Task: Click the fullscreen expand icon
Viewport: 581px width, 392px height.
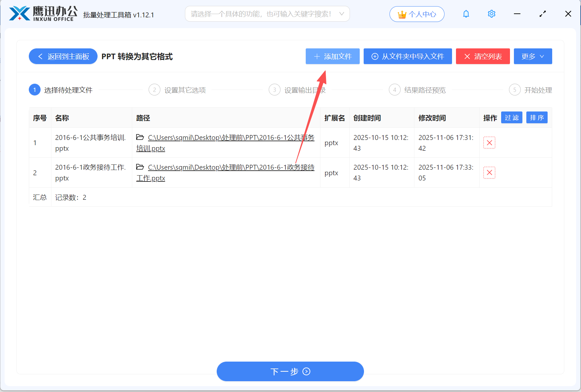Action: (x=542, y=14)
